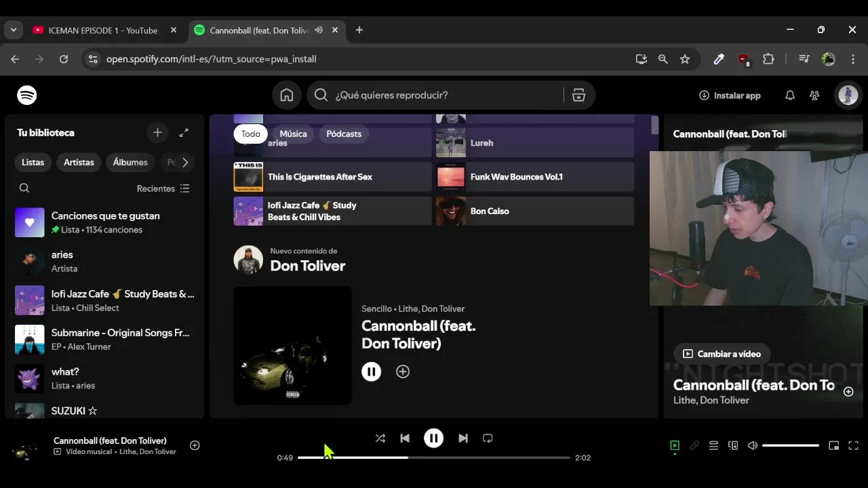The height and width of the screenshot is (488, 868).
Task: Open Recientes sort dropdown
Action: tap(163, 188)
